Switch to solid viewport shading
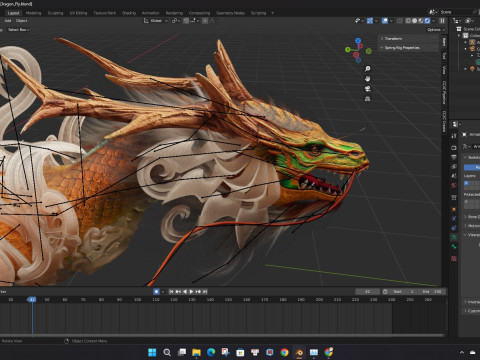 tap(414, 21)
